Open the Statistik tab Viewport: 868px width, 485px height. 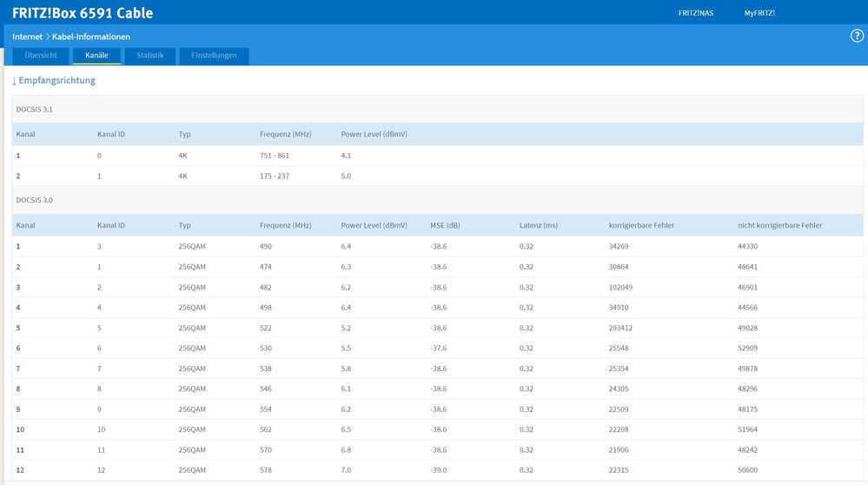click(x=149, y=56)
